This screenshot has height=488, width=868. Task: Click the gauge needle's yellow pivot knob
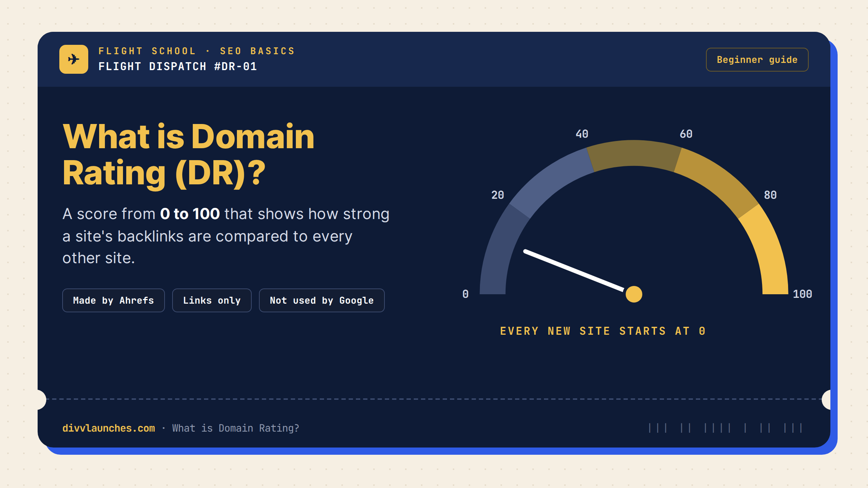[x=634, y=294]
